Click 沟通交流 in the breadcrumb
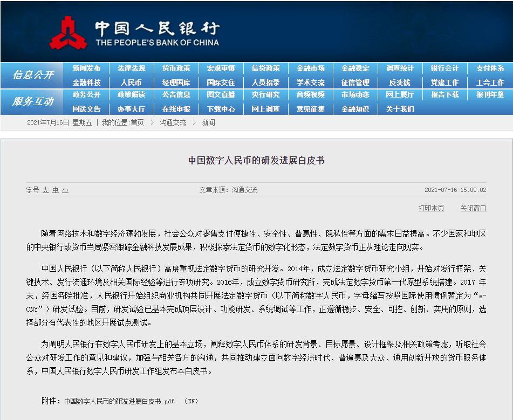This screenshot has height=420, width=513. (x=173, y=123)
